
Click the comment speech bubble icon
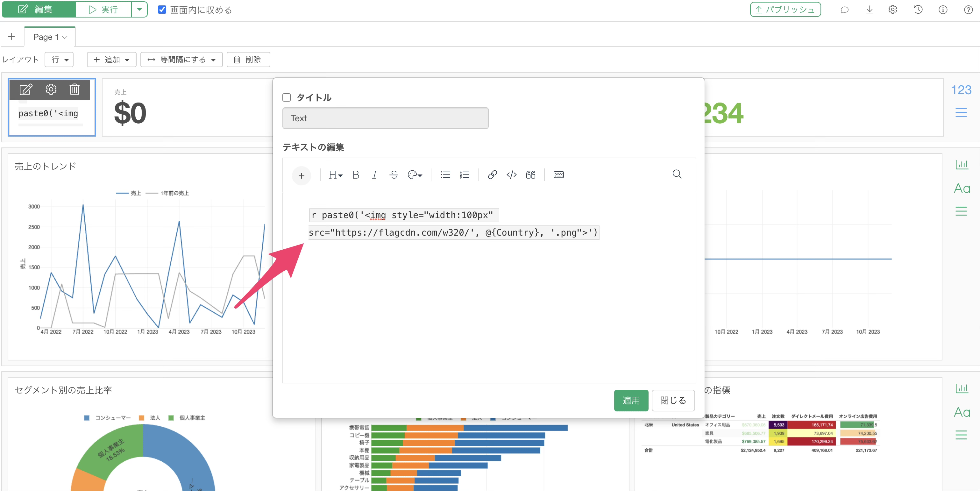(x=844, y=10)
